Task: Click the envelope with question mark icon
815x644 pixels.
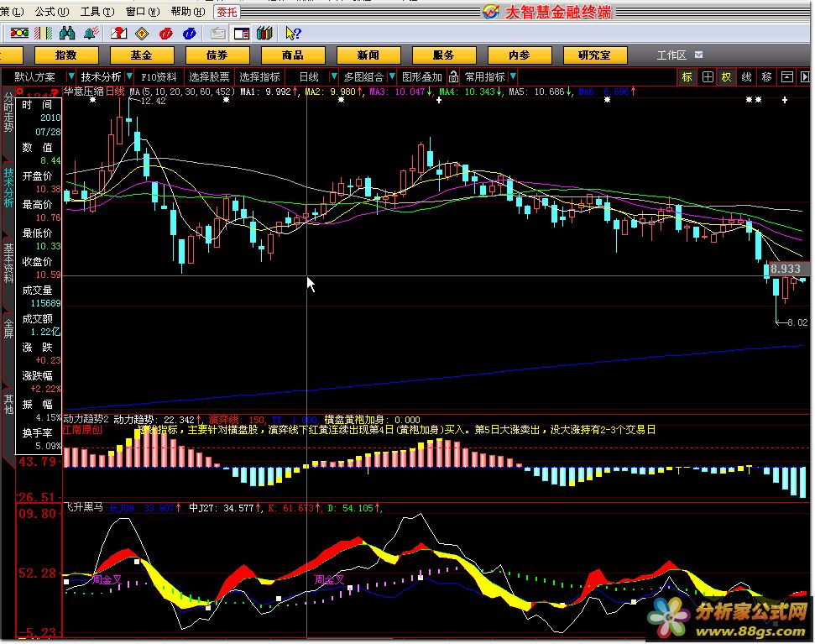Action: click(x=118, y=34)
